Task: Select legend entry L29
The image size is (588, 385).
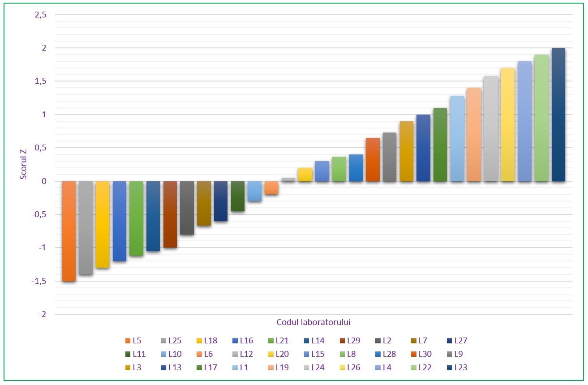Action: 350,341
